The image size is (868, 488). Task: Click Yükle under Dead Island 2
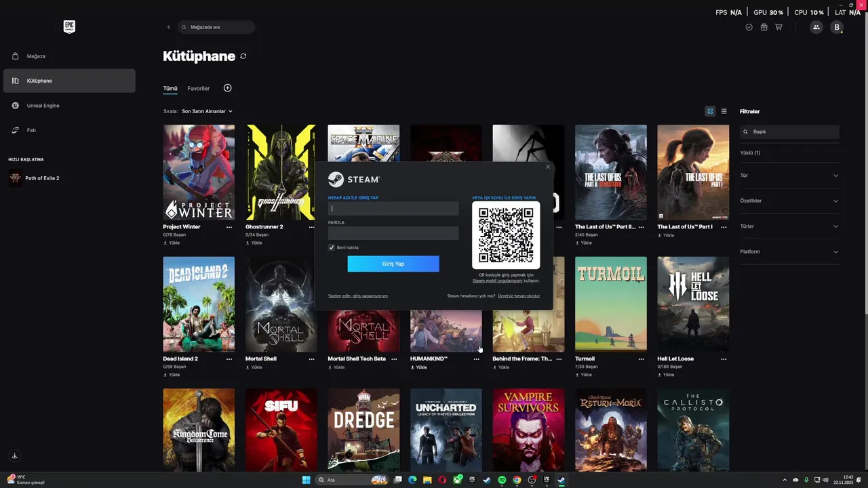point(172,375)
